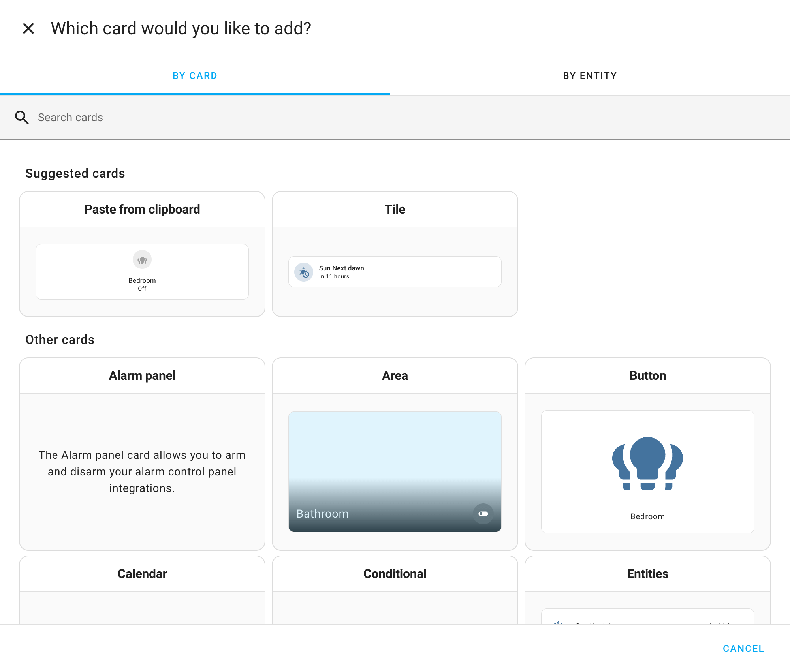Click the Sun Next dawn tile preview

coord(395,272)
